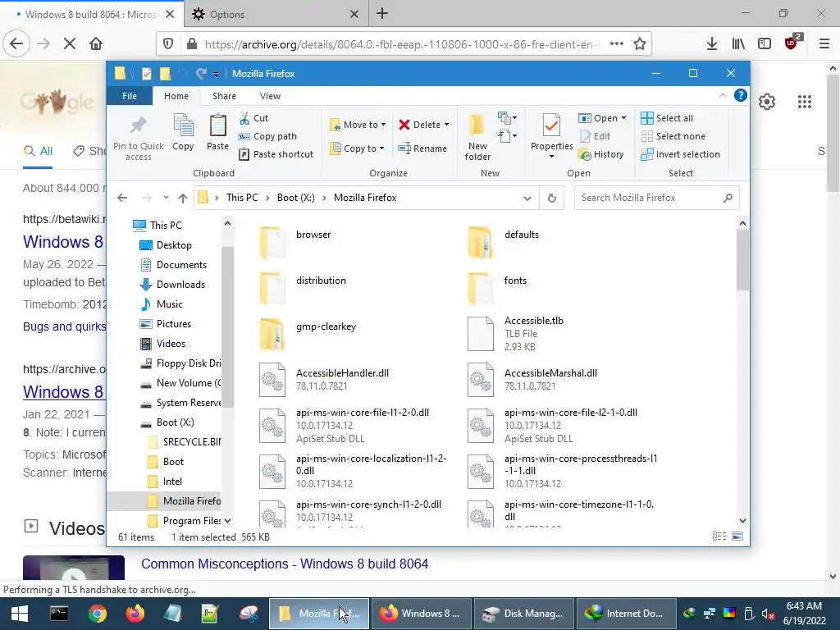Click the Copy icon in Clipboard group
This screenshot has width=840, height=630.
(x=183, y=132)
